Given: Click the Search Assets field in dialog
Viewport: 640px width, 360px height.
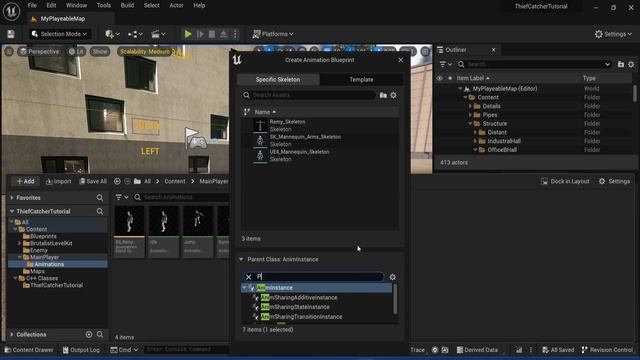Looking at the screenshot, I should [x=309, y=95].
